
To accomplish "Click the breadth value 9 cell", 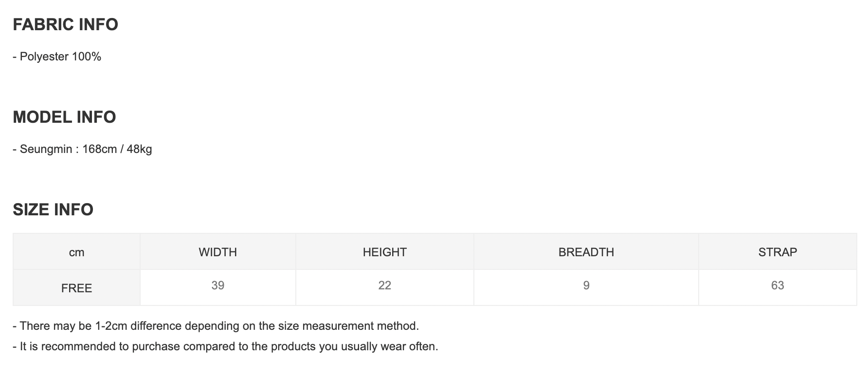I will pos(586,285).
